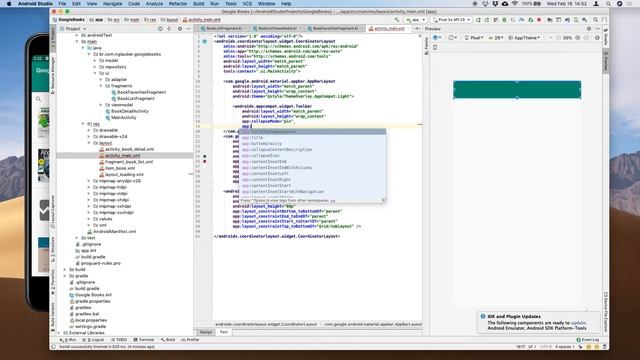Open the design surface layers dropdown in Preview

pos(437,38)
